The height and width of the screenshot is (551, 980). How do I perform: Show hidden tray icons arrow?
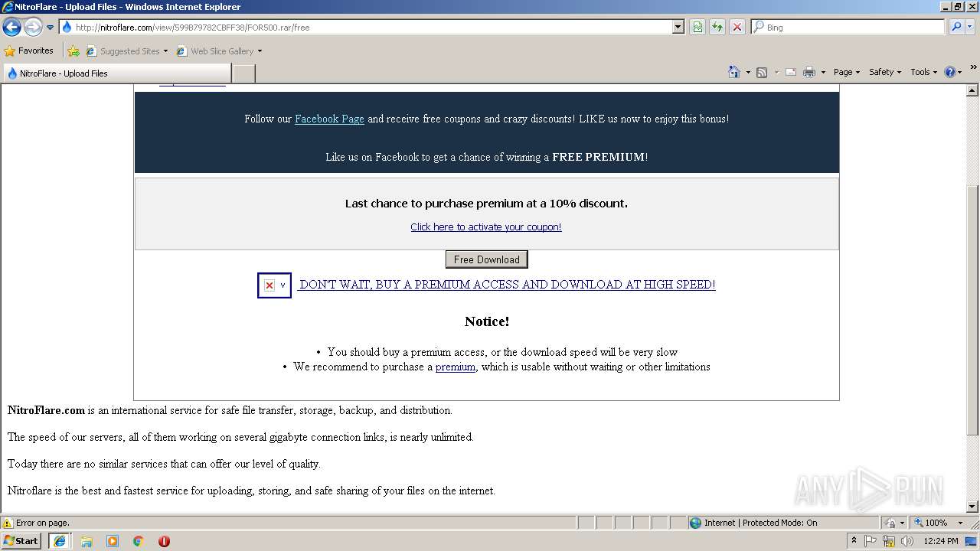(854, 540)
